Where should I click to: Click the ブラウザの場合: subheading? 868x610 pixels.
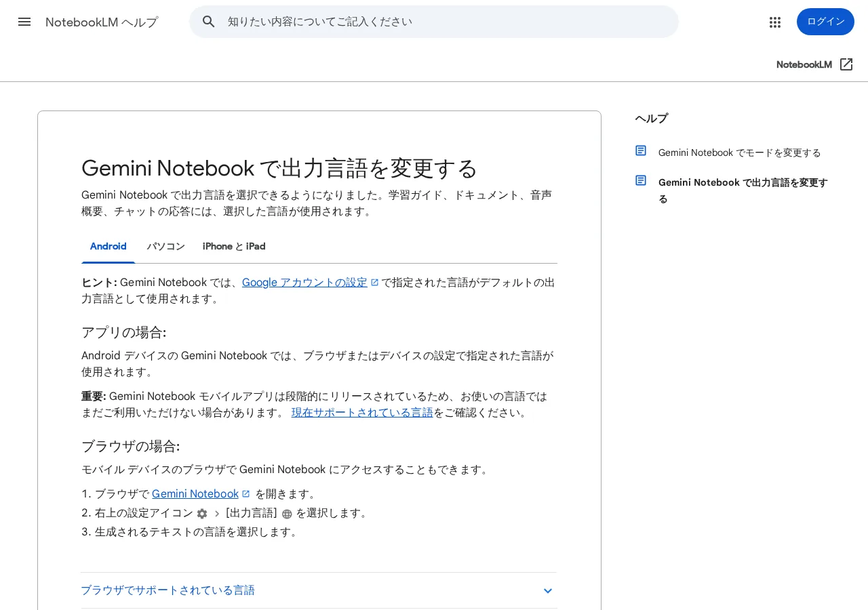pyautogui.click(x=130, y=447)
